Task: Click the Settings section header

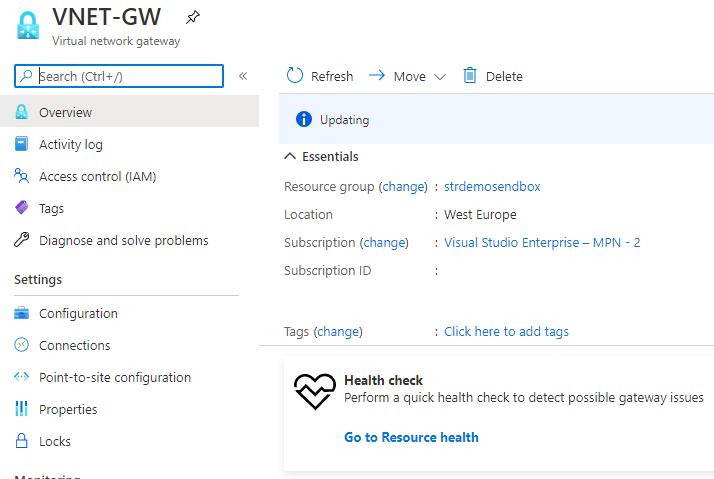Action: [x=38, y=280]
